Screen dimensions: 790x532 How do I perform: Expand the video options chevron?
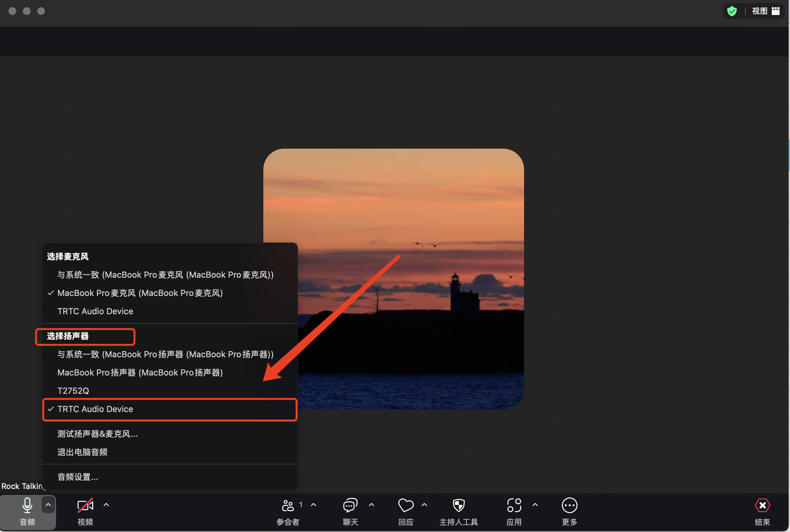tap(106, 505)
